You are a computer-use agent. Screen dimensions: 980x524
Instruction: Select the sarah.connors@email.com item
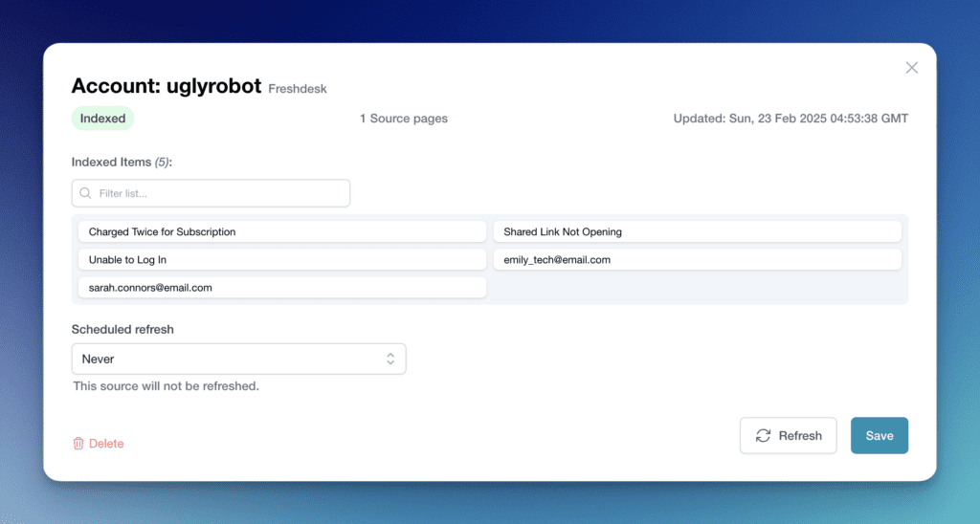(281, 288)
